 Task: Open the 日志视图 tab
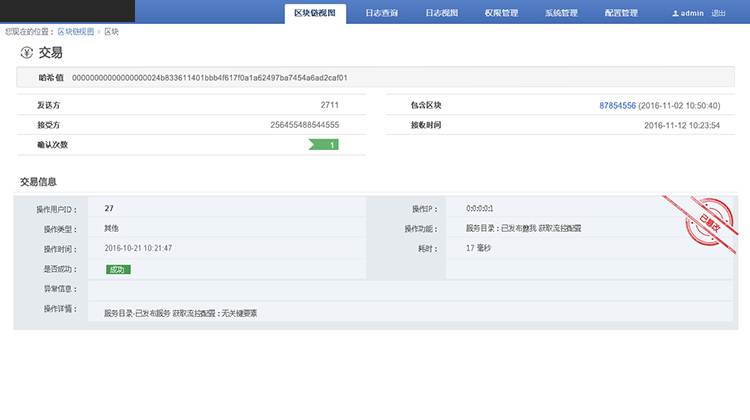(x=441, y=13)
